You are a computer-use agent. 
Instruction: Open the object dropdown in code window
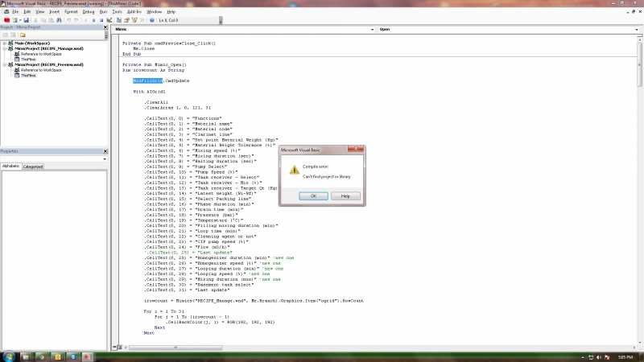244,30
